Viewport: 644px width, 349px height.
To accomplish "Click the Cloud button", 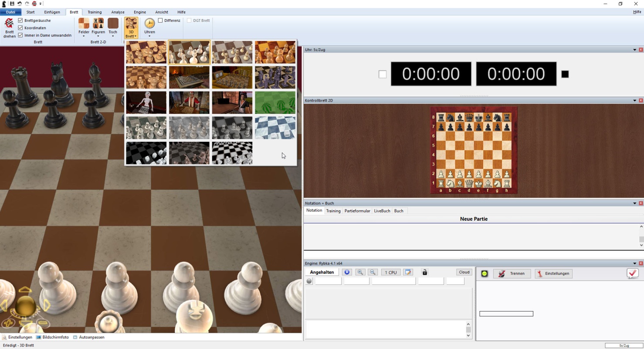I will 464,272.
